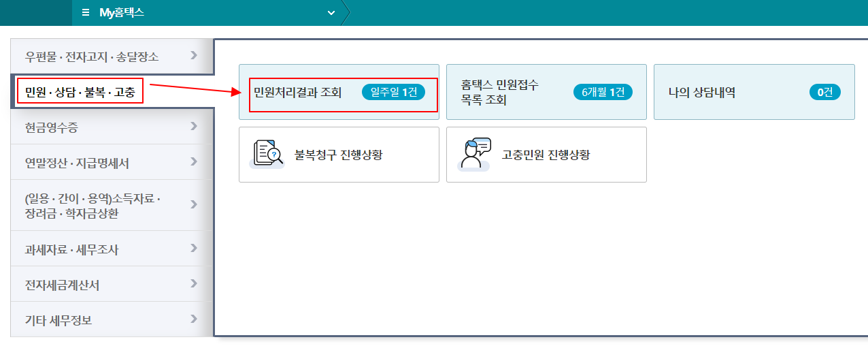The height and width of the screenshot is (361, 868).
Task: Open 불복청구 진행상황 link
Action: coord(339,155)
